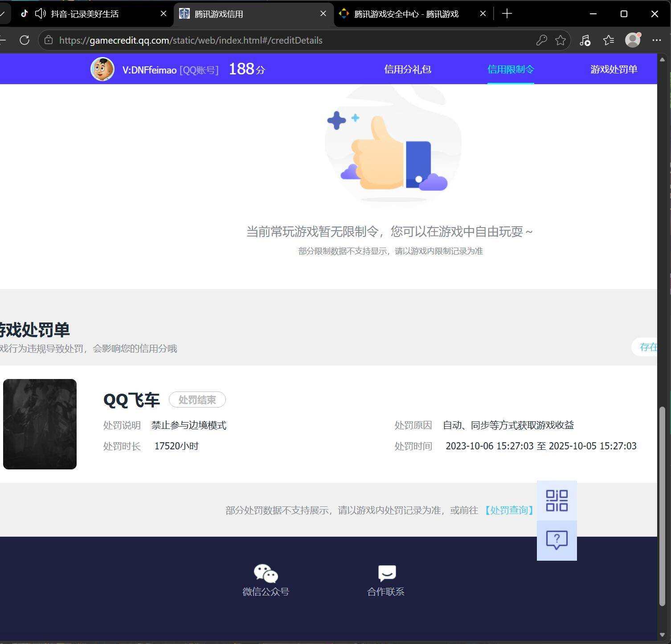Image resolution: width=671 pixels, height=644 pixels.
Task: Click the 合作联系 contact icon
Action: tap(387, 574)
